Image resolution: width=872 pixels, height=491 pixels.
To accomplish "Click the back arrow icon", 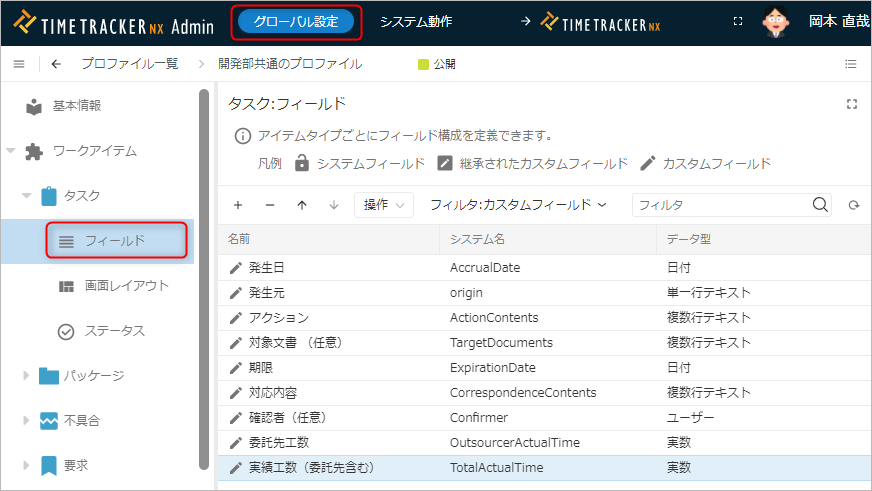I will coord(55,64).
